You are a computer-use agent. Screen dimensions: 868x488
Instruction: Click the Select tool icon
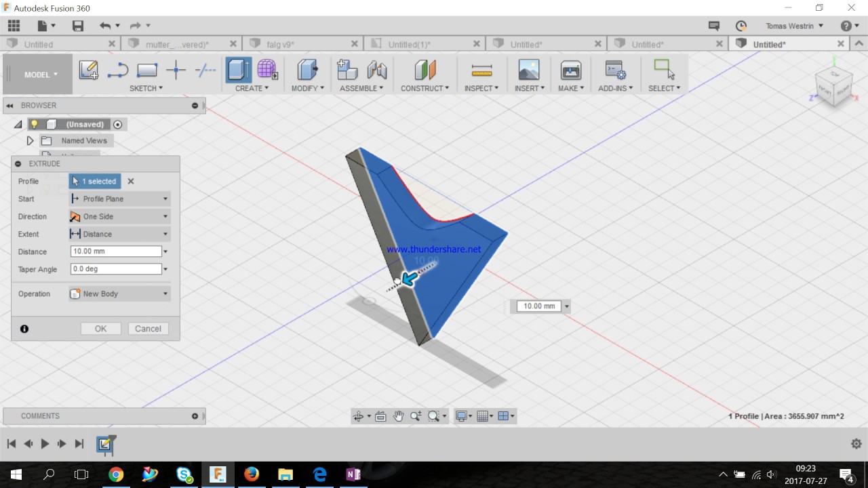coord(664,70)
